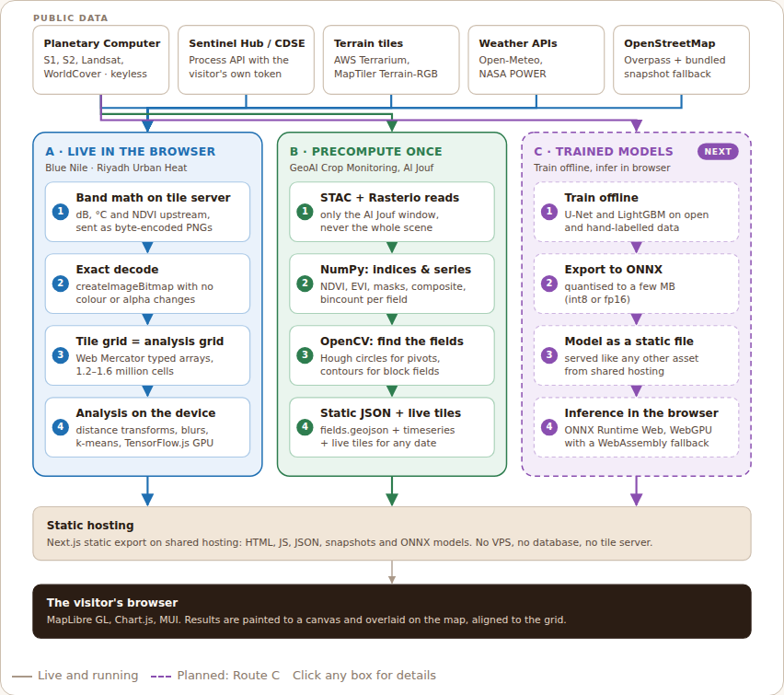View the Model as a static file step
784x695 pixels.
636,355
